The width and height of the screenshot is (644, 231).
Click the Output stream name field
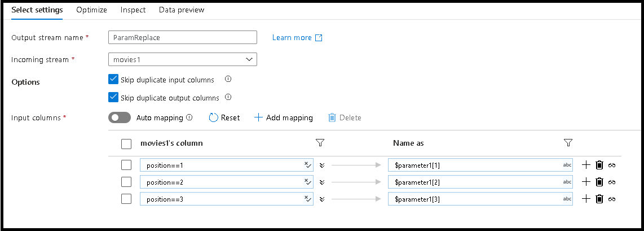tap(182, 37)
